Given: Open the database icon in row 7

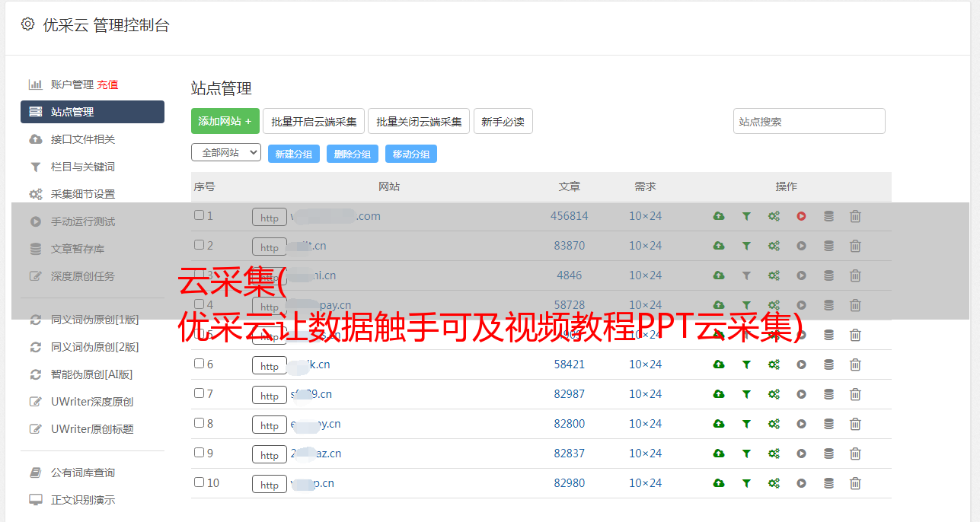Looking at the screenshot, I should pyautogui.click(x=828, y=394).
